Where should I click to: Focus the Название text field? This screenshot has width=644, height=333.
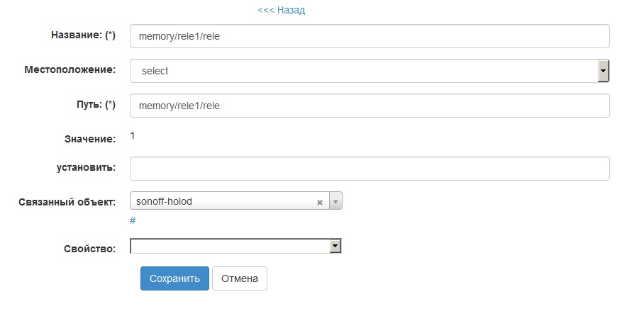click(369, 36)
